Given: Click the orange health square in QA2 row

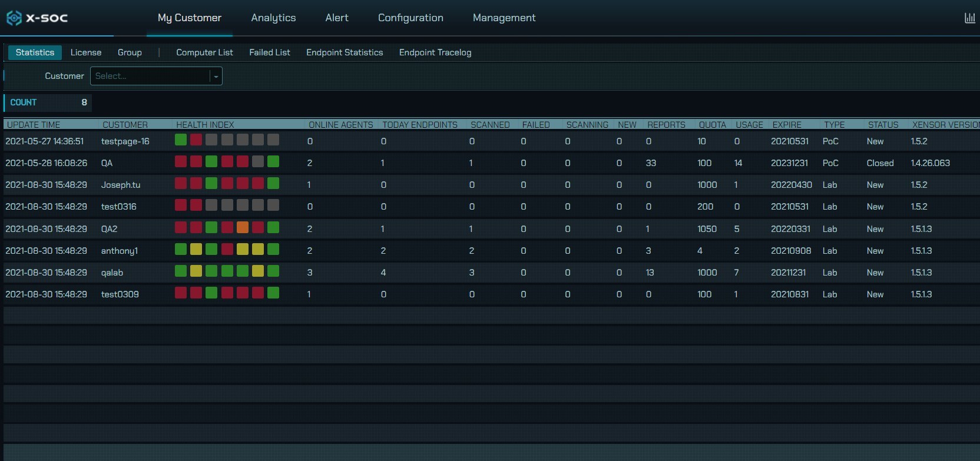Looking at the screenshot, I should tap(242, 228).
